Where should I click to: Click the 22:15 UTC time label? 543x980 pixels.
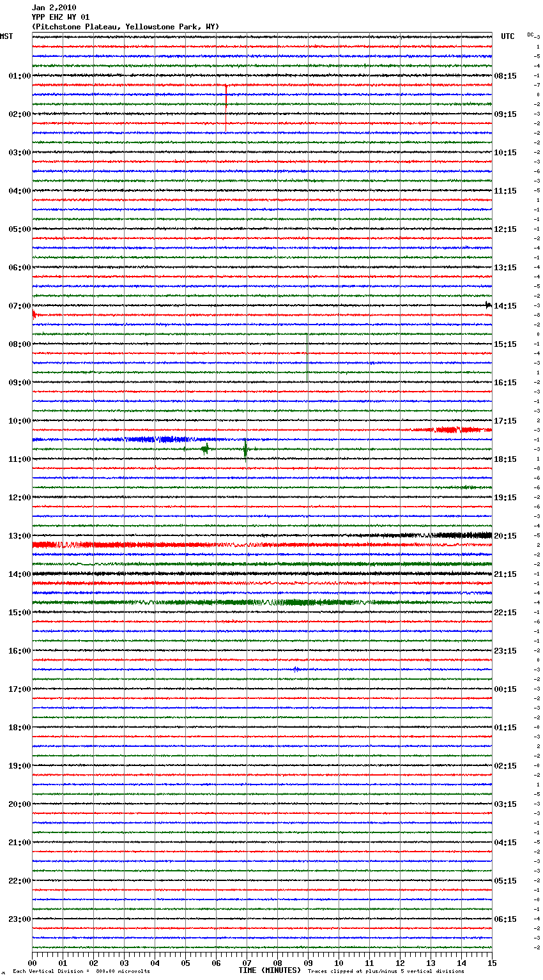pyautogui.click(x=505, y=613)
